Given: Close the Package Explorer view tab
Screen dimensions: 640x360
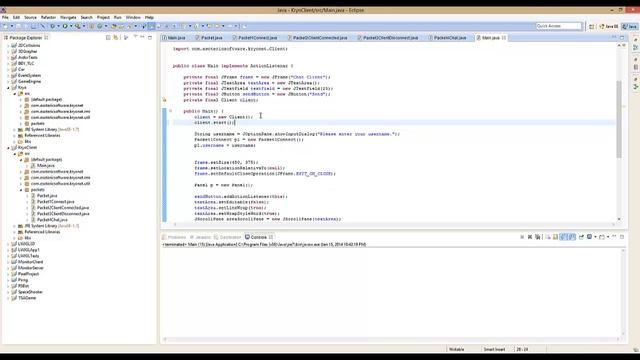Looking at the screenshot, I should [x=46, y=38].
